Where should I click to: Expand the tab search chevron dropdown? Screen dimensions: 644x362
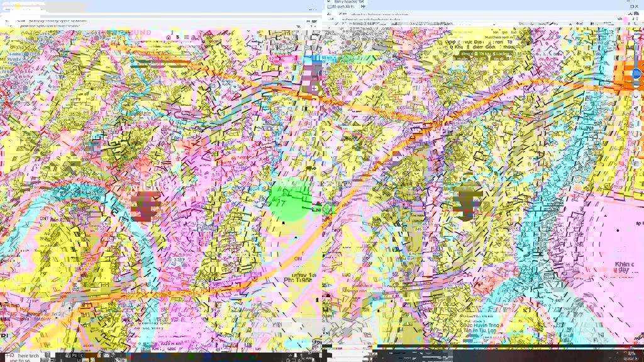[329, 2]
